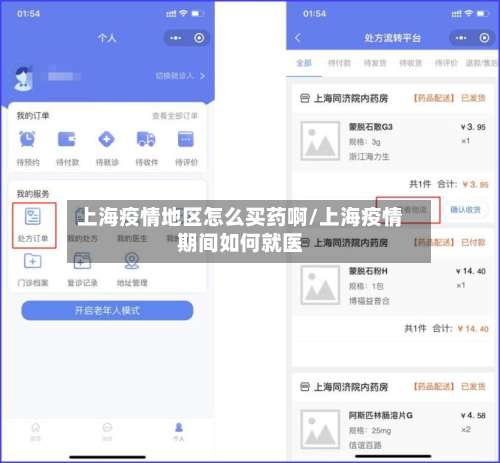Image resolution: width=500 pixels, height=463 pixels.
Task: Tap circle close icon on 个人 screen
Action: coord(199,38)
